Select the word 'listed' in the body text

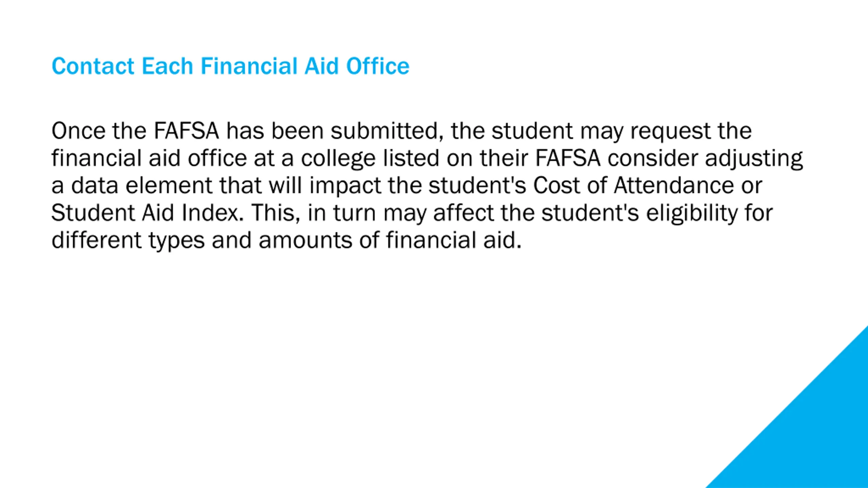pos(411,158)
